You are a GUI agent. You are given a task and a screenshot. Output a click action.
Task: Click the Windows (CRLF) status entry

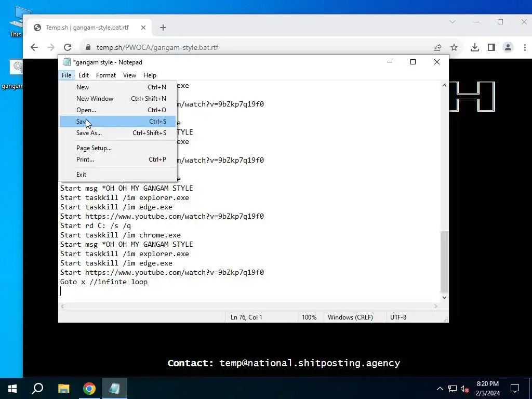(350, 317)
